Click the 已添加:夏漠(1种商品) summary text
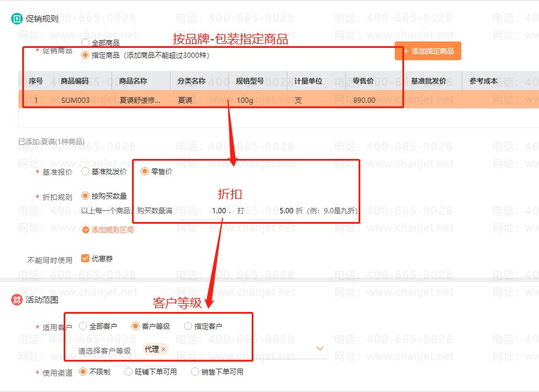The image size is (539, 392). tap(51, 142)
